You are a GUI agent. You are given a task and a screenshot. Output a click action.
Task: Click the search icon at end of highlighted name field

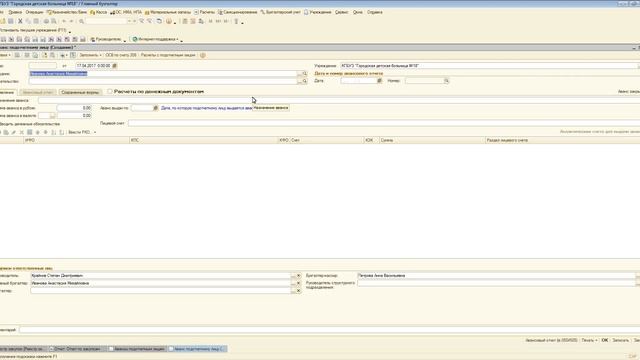[x=304, y=73]
